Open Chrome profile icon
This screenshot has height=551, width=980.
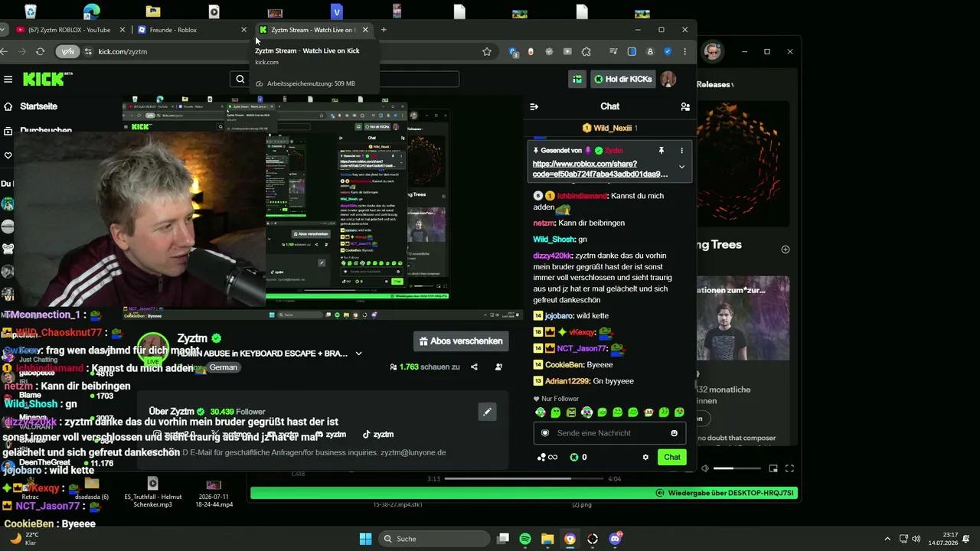650,51
